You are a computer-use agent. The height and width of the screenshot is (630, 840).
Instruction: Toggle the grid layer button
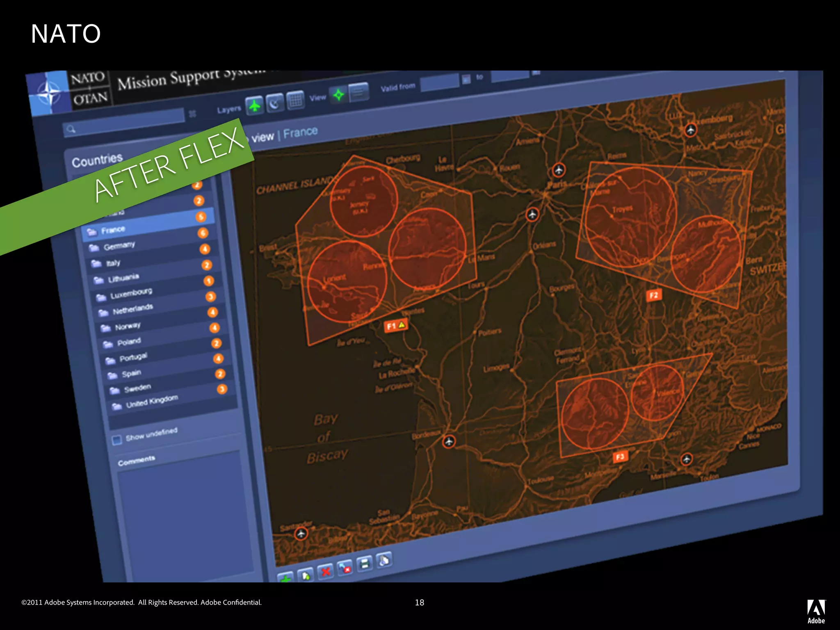[295, 100]
